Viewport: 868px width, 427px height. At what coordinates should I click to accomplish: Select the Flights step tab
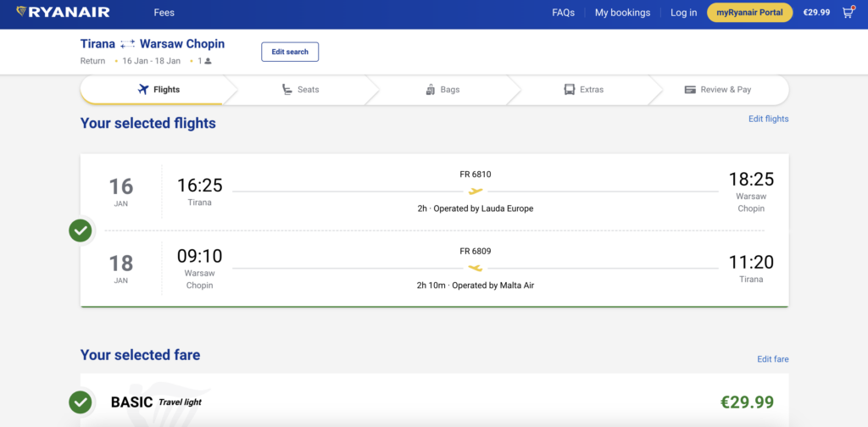click(159, 90)
